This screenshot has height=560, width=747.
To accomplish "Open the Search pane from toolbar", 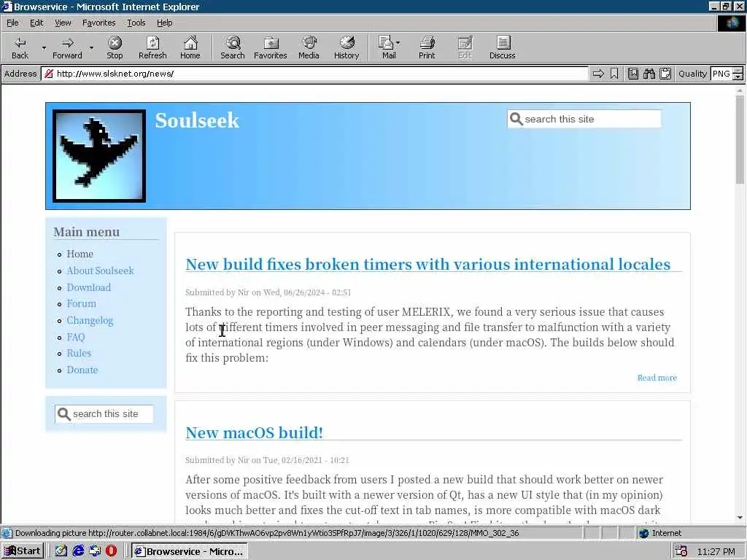I will (233, 47).
